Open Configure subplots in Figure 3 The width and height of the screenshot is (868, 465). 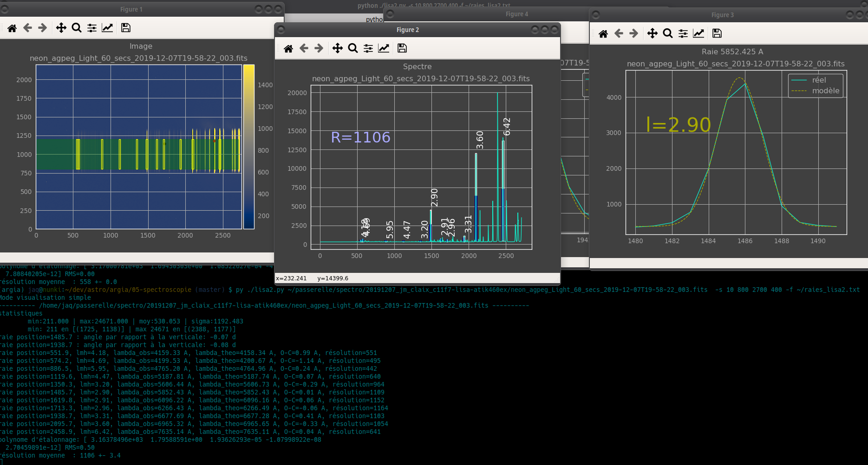click(x=683, y=33)
